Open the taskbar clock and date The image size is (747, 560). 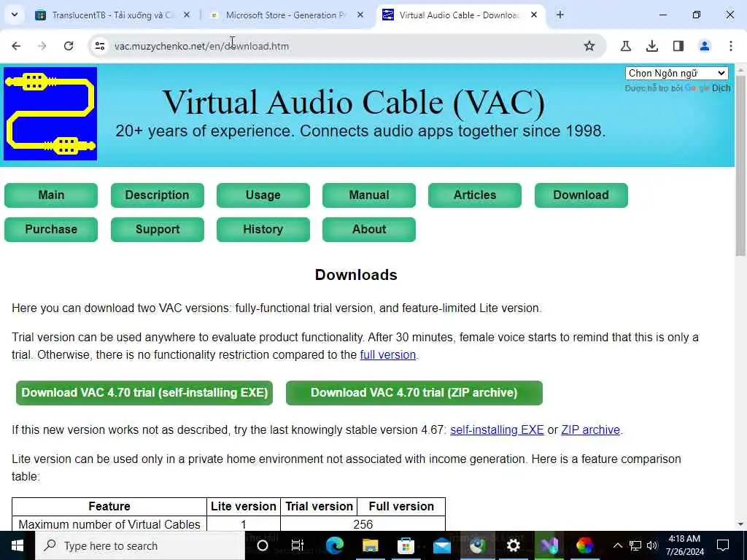click(684, 545)
